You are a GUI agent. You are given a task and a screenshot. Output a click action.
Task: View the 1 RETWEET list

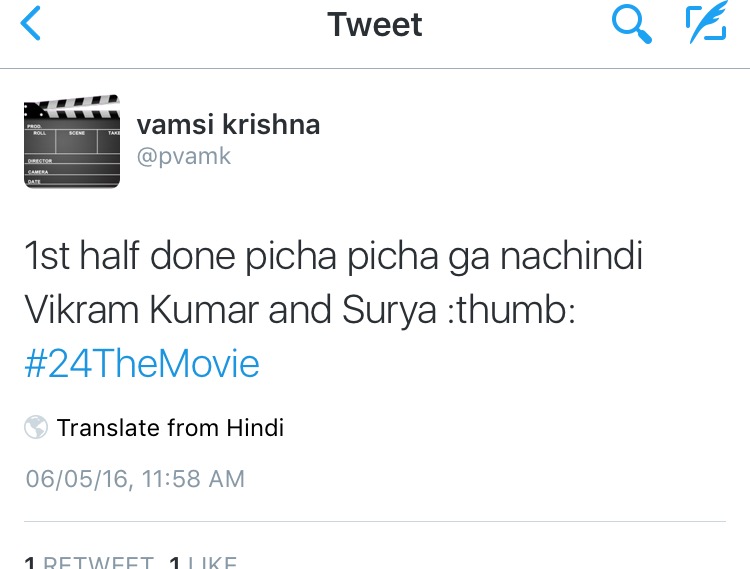coord(90,563)
